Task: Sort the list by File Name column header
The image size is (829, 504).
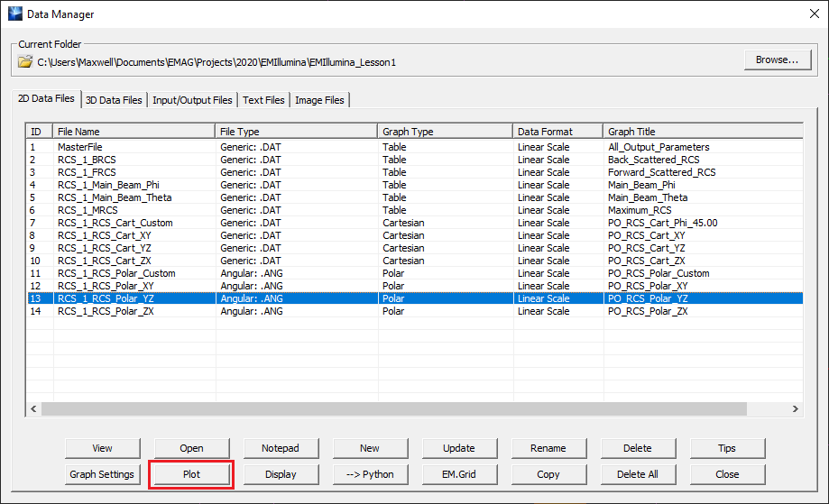Action: 134,132
